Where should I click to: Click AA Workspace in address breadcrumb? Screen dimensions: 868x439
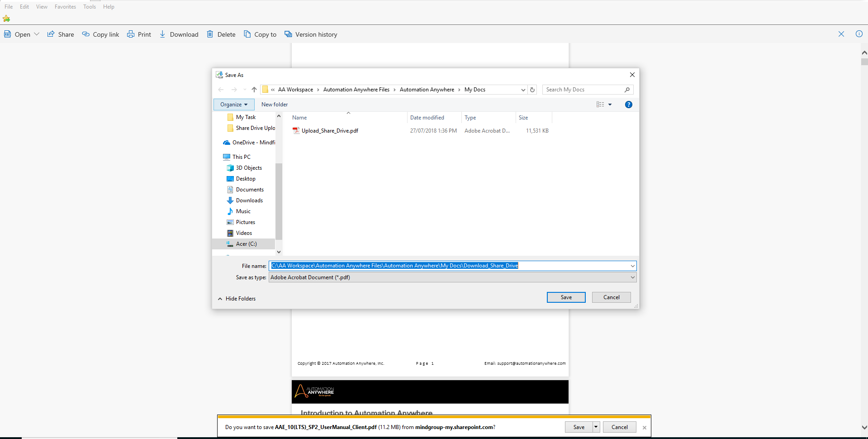(295, 90)
